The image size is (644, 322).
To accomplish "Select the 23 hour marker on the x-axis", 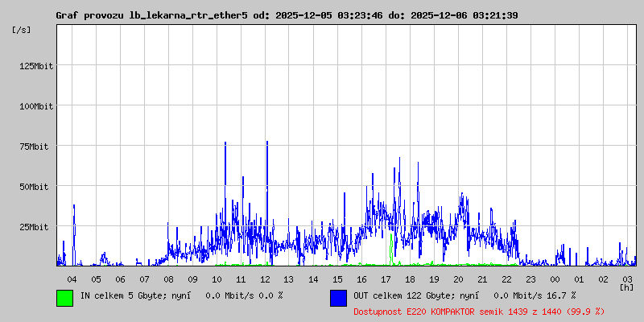I will [530, 279].
